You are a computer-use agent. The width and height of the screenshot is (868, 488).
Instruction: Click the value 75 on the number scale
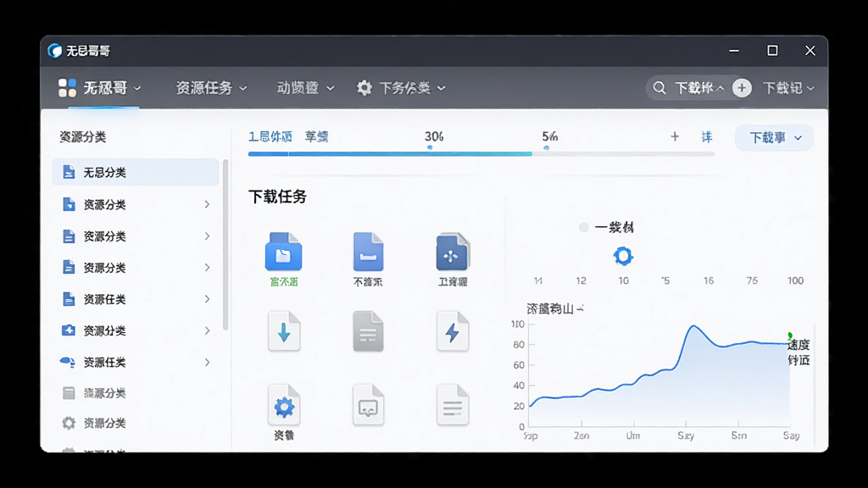752,280
